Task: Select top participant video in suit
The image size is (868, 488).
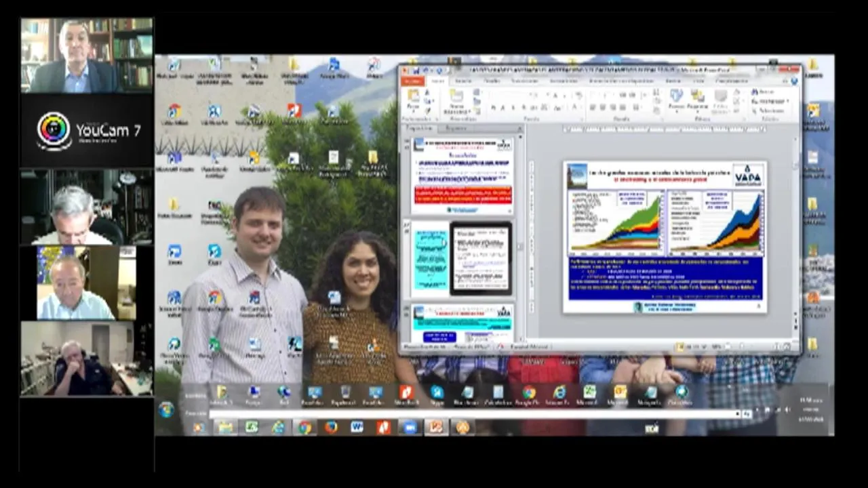Action: pos(87,56)
